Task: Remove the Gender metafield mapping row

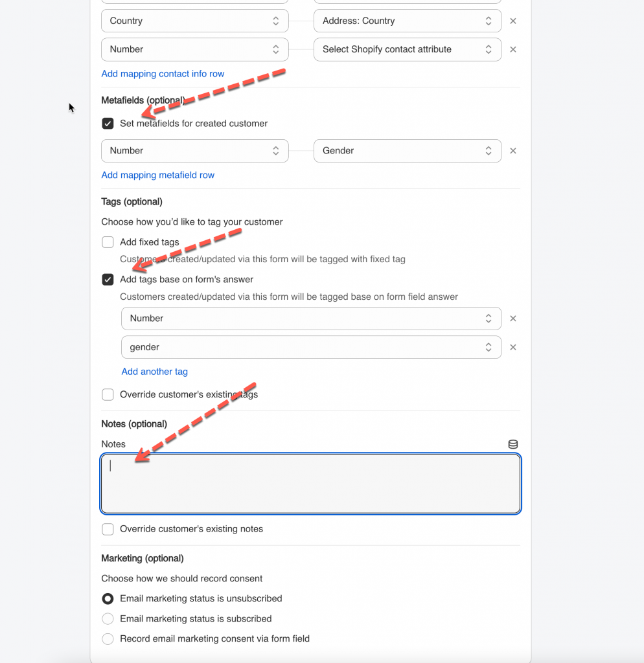Action: pyautogui.click(x=513, y=151)
